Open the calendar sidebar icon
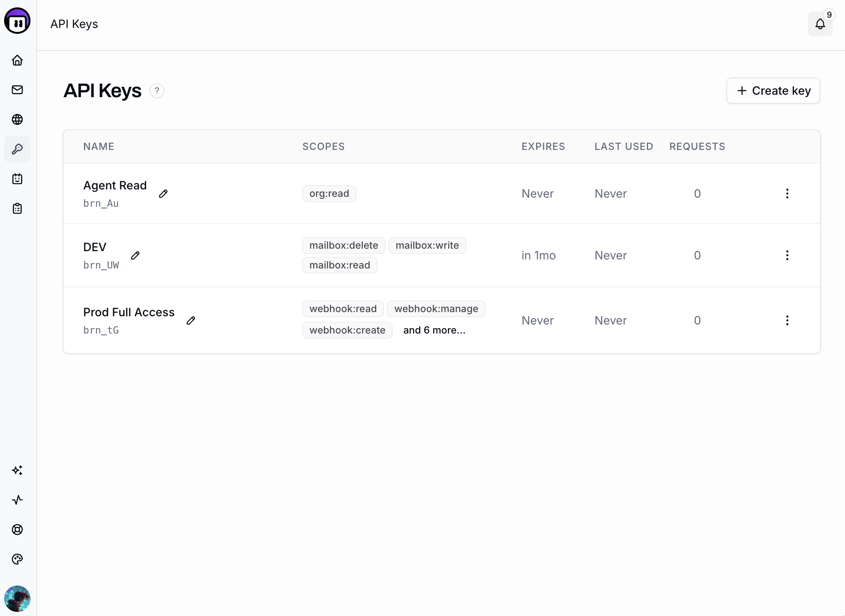The height and width of the screenshot is (616, 845). [x=17, y=179]
